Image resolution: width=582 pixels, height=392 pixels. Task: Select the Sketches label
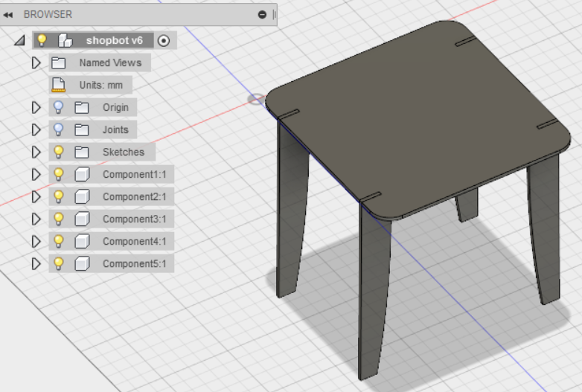(124, 152)
